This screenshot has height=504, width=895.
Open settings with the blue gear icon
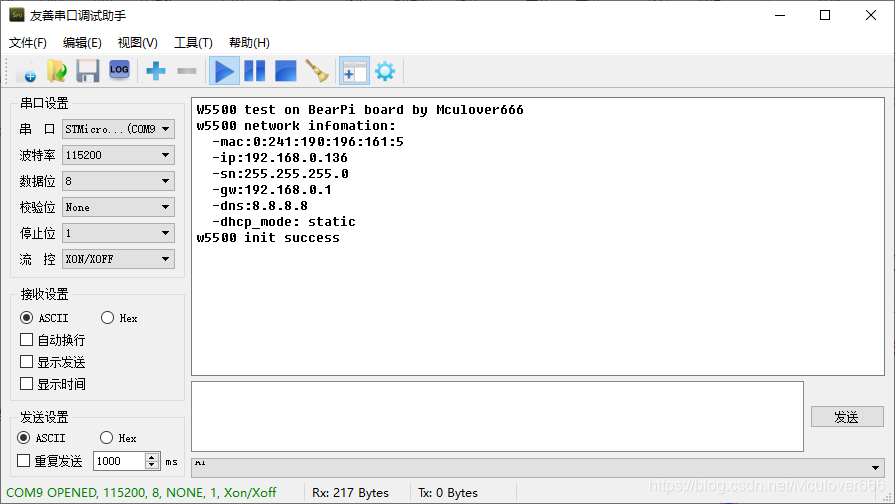385,71
